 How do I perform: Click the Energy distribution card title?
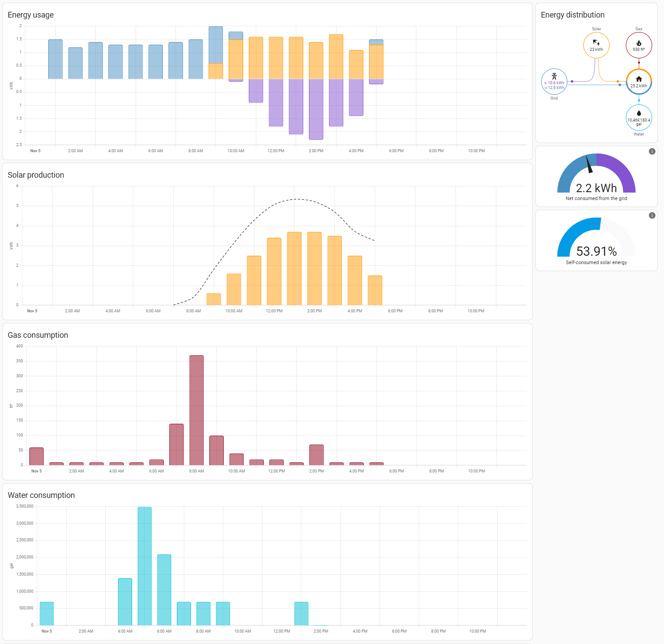[x=572, y=15]
